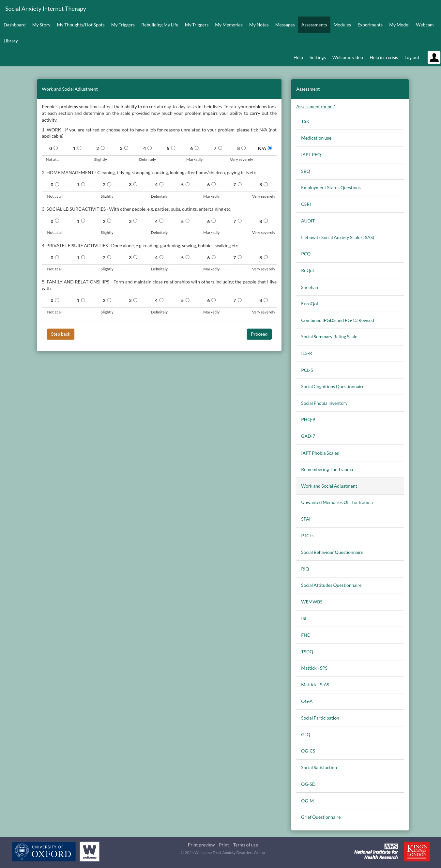Viewport: 441px width, 868px height.
Task: Select N/A for the Work question
Action: point(269,148)
